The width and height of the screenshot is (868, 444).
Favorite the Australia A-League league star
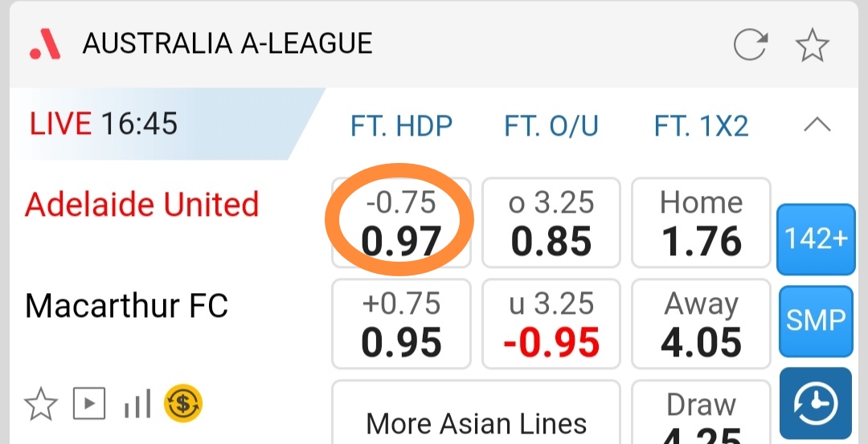812,46
